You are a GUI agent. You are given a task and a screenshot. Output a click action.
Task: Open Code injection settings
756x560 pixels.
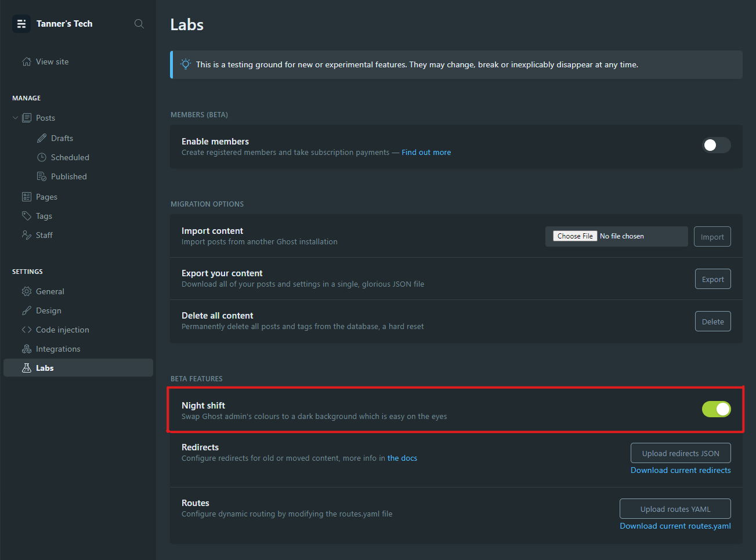pos(63,330)
